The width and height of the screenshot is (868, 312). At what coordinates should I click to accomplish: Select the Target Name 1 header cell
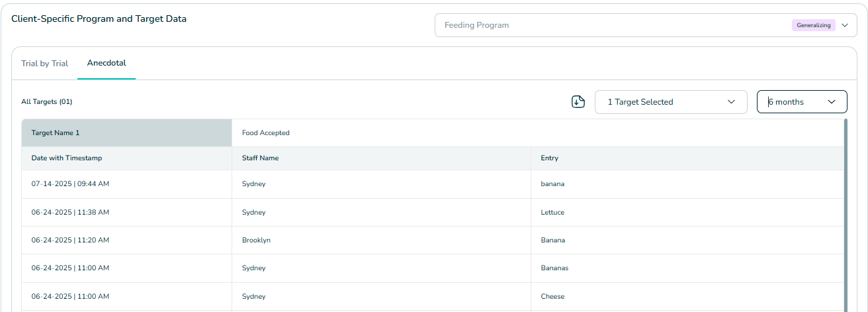point(127,132)
